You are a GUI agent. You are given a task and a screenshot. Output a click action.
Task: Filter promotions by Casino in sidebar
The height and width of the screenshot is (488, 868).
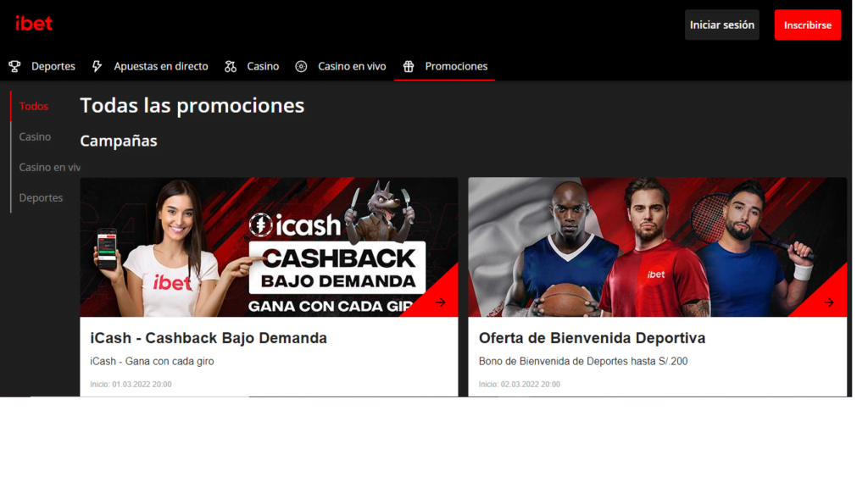(35, 136)
